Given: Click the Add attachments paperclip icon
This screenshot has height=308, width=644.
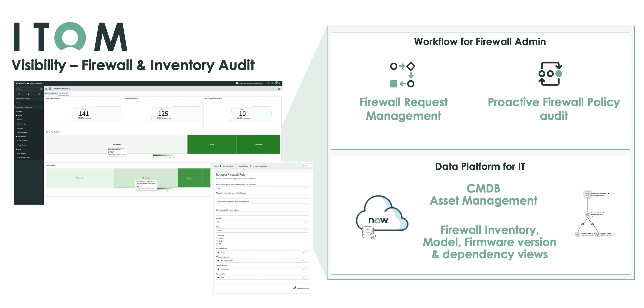Looking at the screenshot, I should click(x=295, y=288).
